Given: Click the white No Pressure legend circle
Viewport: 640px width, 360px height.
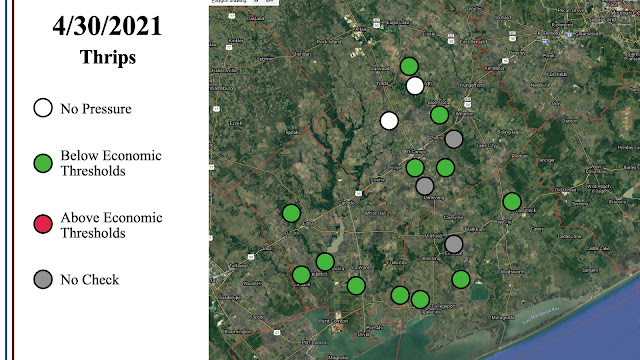Looking at the screenshot, I should [43, 108].
